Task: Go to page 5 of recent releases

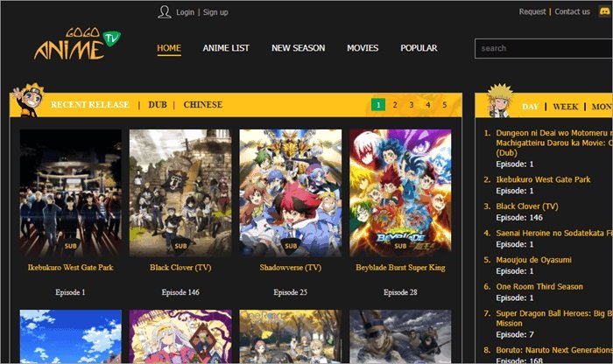Action: click(x=445, y=105)
